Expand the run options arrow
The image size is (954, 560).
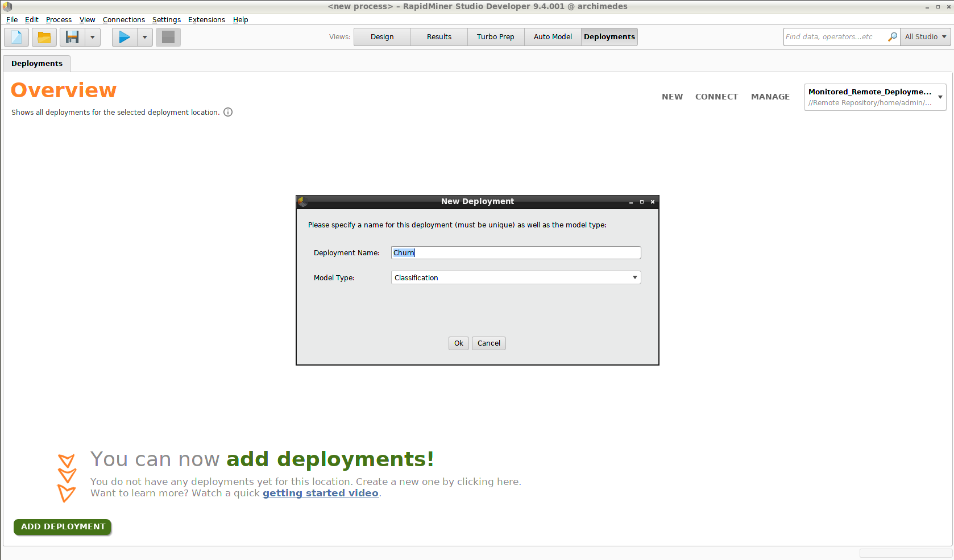[x=145, y=38]
